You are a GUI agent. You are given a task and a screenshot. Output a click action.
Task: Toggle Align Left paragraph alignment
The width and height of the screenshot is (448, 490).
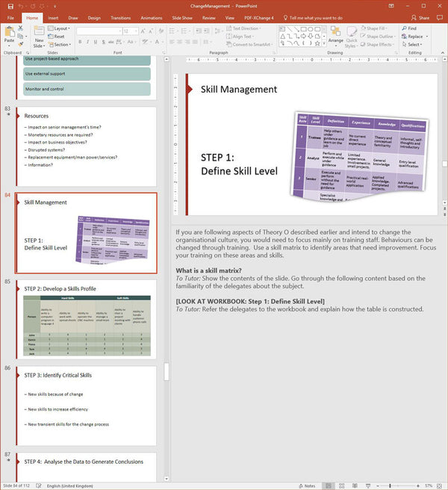tap(172, 42)
